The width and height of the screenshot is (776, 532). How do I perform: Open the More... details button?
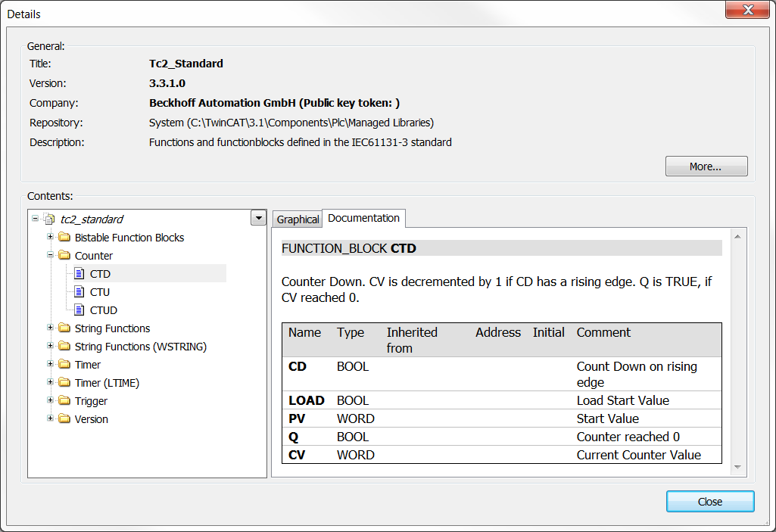706,166
